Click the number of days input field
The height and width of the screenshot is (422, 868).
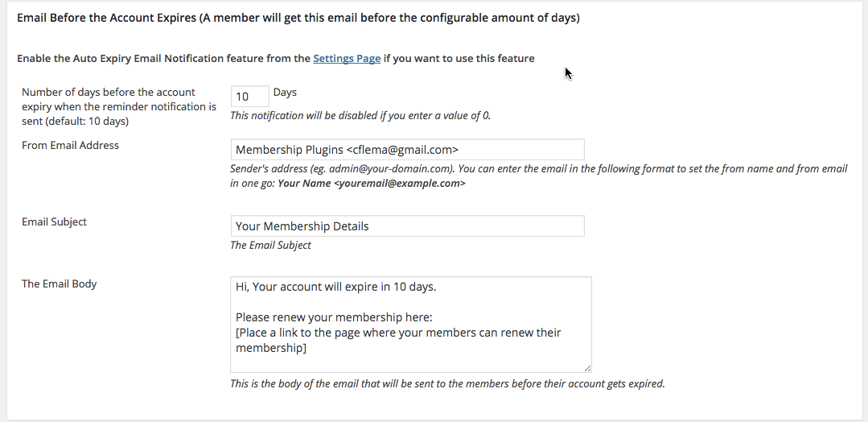(x=249, y=97)
